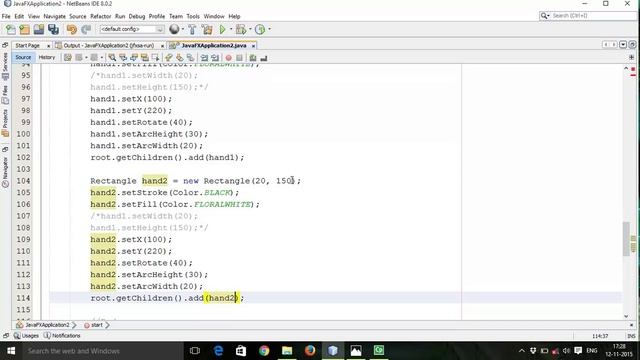The width and height of the screenshot is (640, 360).
Task: Click the Undo icon
Action: [x=72, y=29]
